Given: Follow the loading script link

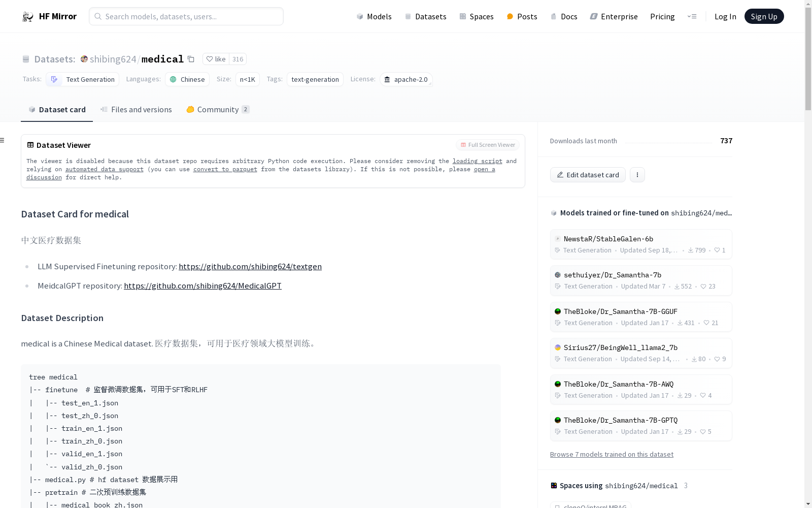Looking at the screenshot, I should (x=478, y=161).
